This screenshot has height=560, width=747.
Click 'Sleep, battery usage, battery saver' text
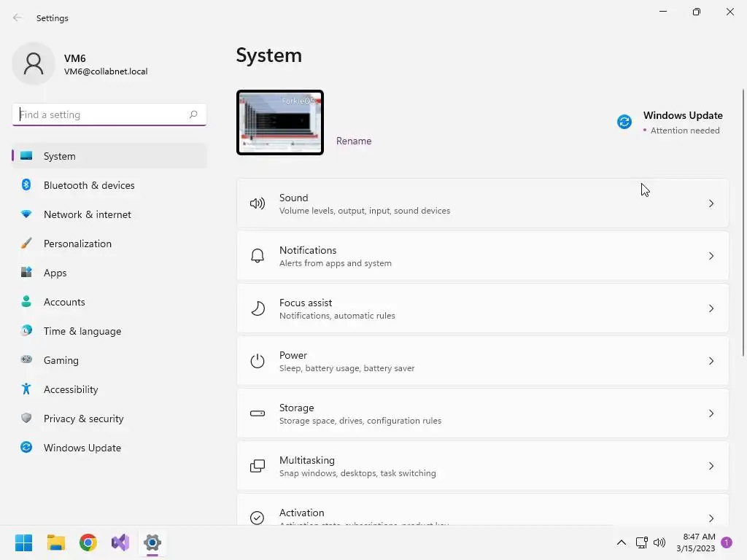click(x=347, y=368)
